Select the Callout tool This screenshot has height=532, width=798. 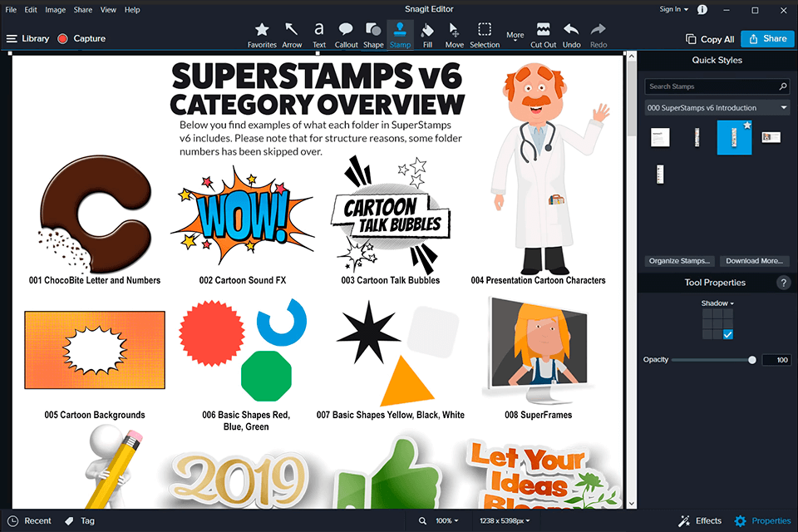(x=346, y=35)
